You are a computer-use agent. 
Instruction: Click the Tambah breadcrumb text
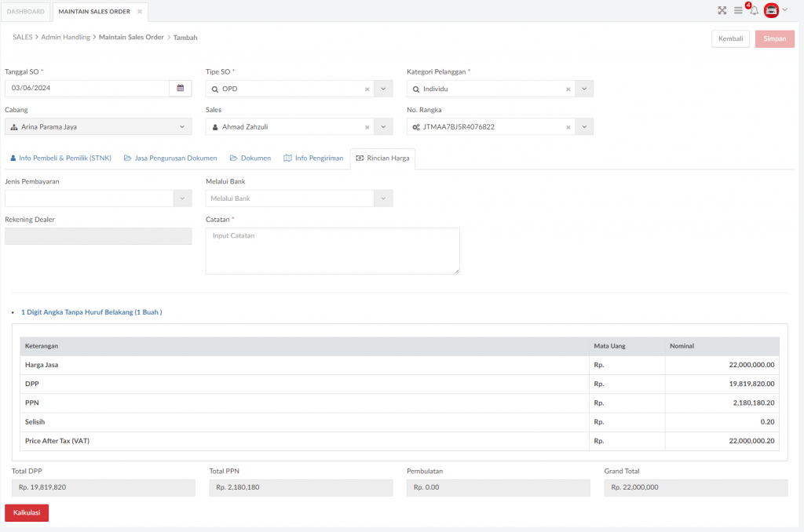coord(185,38)
